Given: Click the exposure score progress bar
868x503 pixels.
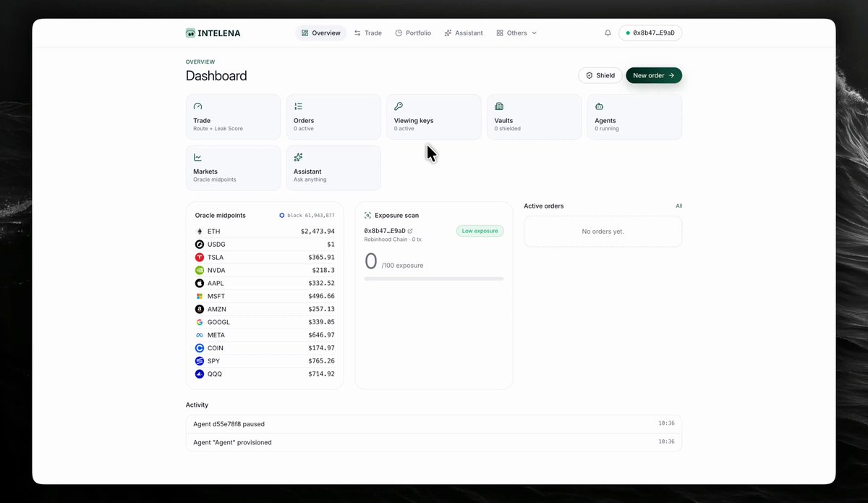Looking at the screenshot, I should tap(434, 279).
